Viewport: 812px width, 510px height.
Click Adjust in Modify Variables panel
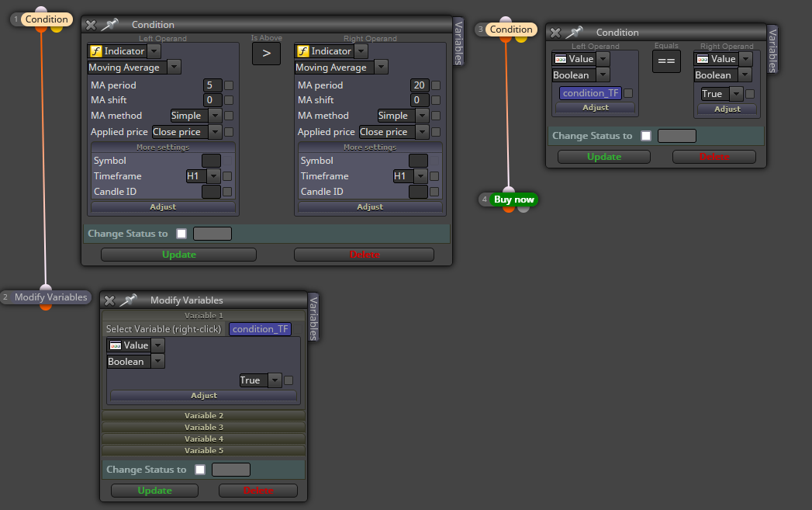[203, 395]
